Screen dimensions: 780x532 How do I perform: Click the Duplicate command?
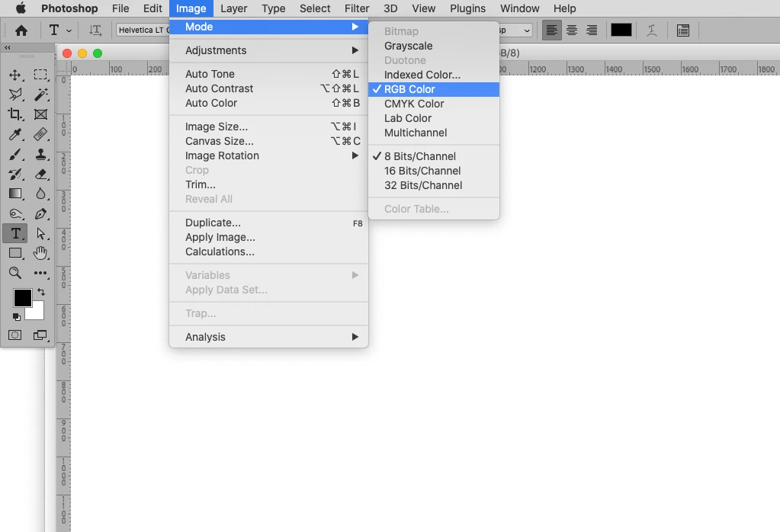[x=268, y=223]
